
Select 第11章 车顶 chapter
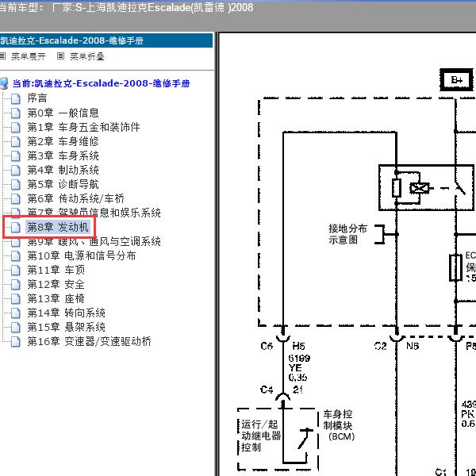(56, 270)
